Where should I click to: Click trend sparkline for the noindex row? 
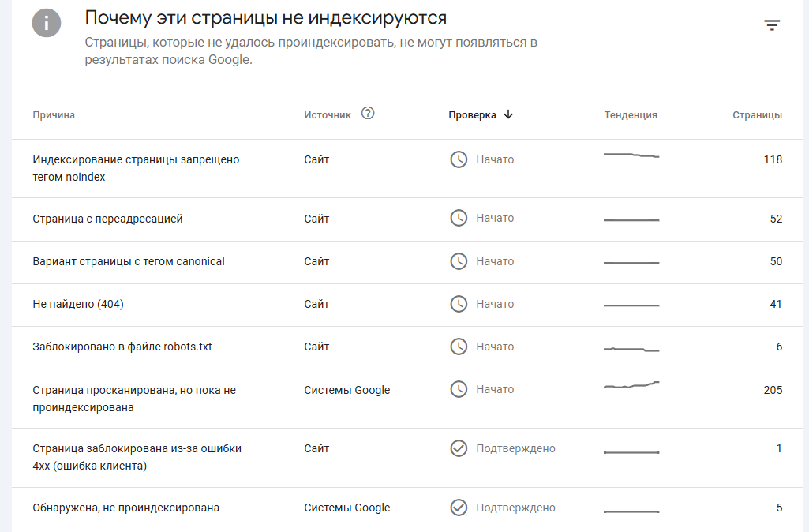coord(631,155)
